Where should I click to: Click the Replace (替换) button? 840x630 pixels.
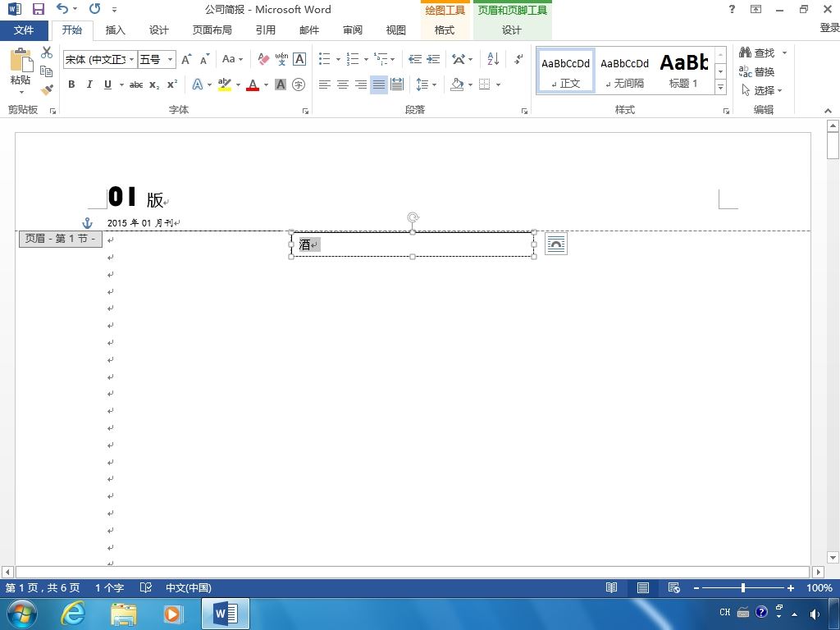pyautogui.click(x=757, y=71)
